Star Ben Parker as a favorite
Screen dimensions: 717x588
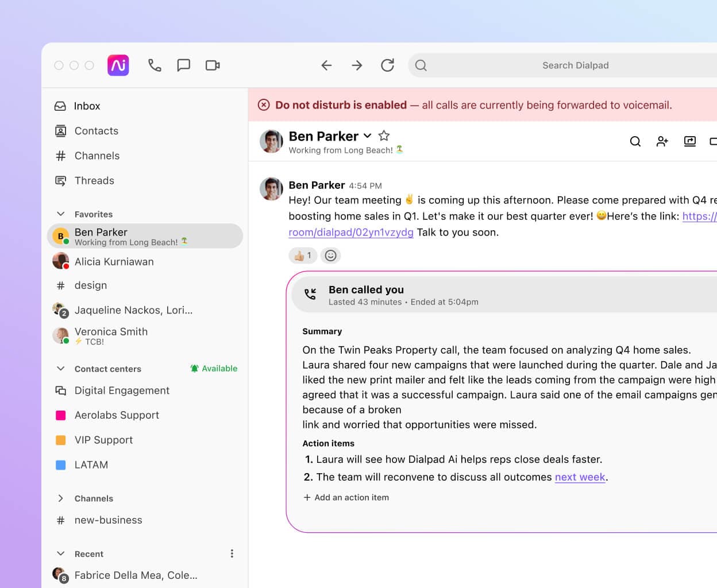pos(384,136)
